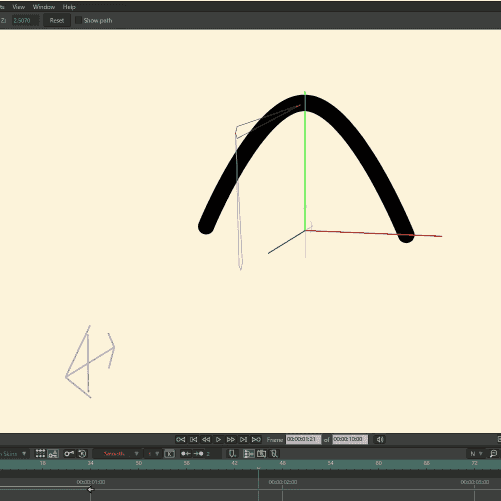Open the N dropdown near zoom
Viewport: 501px width, 501px height.
(476, 454)
